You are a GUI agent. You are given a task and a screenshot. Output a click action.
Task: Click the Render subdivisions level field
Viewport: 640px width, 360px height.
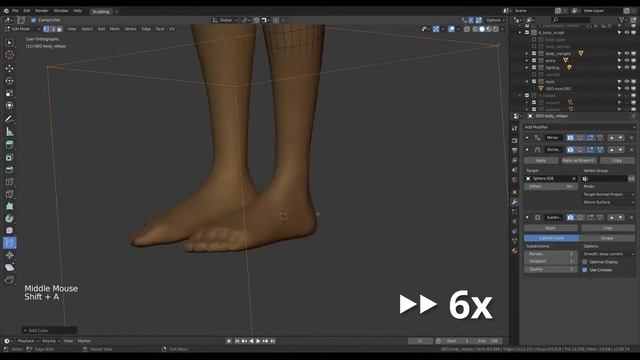tap(551, 254)
